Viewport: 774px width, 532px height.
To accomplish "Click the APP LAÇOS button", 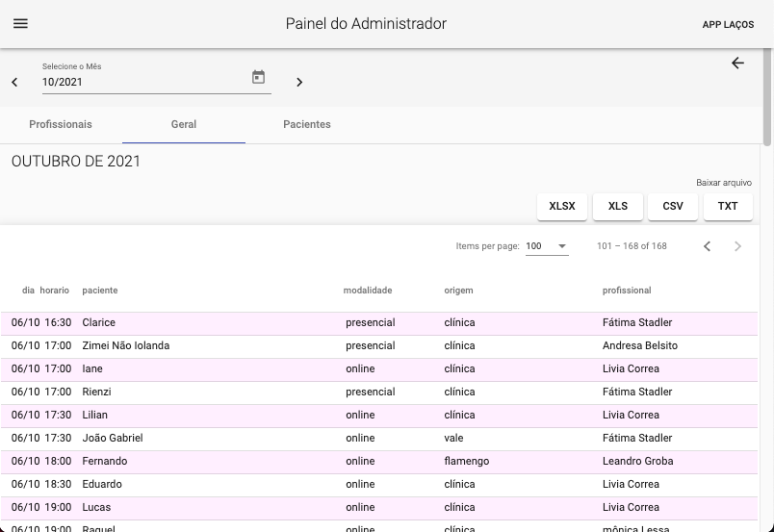I will [x=728, y=25].
